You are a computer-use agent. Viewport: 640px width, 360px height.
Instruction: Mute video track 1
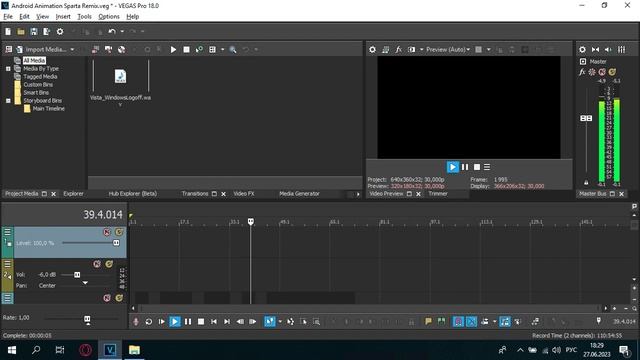click(x=107, y=232)
